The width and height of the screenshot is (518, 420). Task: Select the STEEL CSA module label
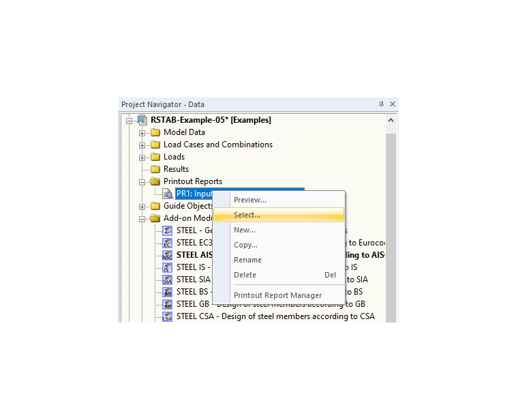[x=275, y=316]
